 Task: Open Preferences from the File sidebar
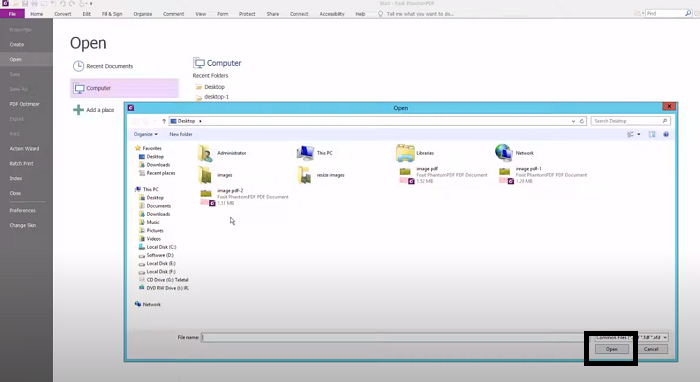[22, 210]
